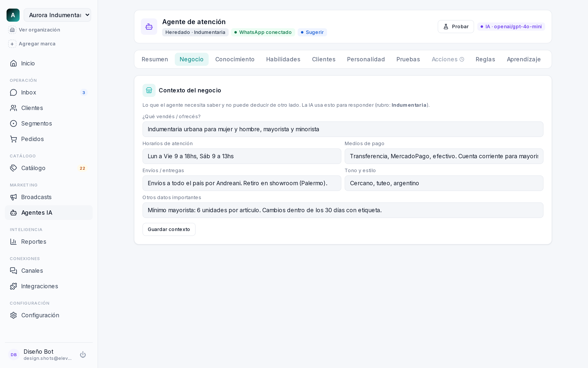This screenshot has width=588, height=368.
Task: Open Broadcasts in sidebar
Action: point(49,197)
